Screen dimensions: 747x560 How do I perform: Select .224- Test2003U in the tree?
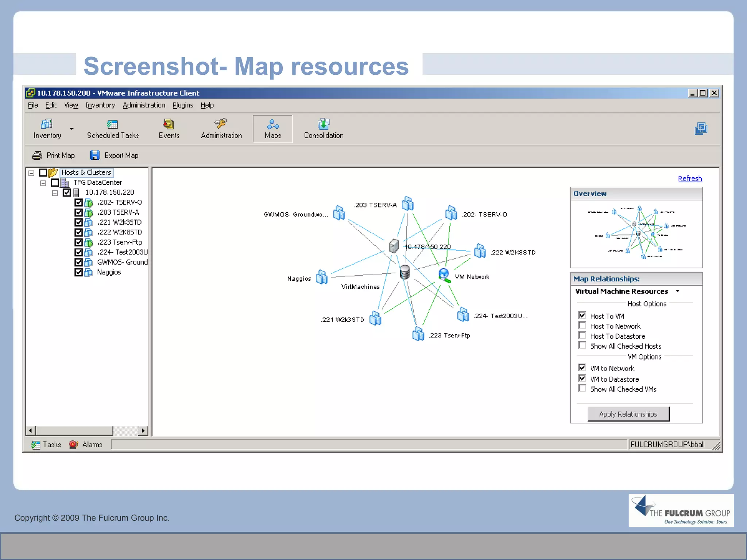point(123,252)
